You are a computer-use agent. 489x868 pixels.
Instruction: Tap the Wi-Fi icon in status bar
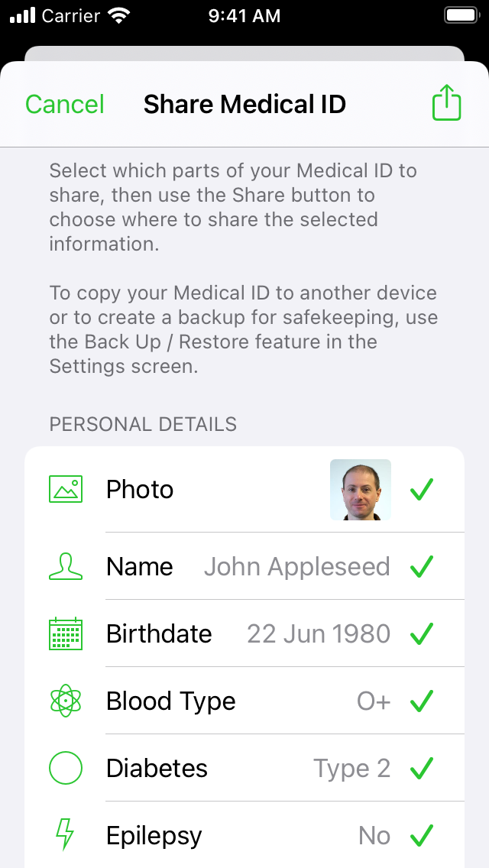pyautogui.click(x=119, y=16)
